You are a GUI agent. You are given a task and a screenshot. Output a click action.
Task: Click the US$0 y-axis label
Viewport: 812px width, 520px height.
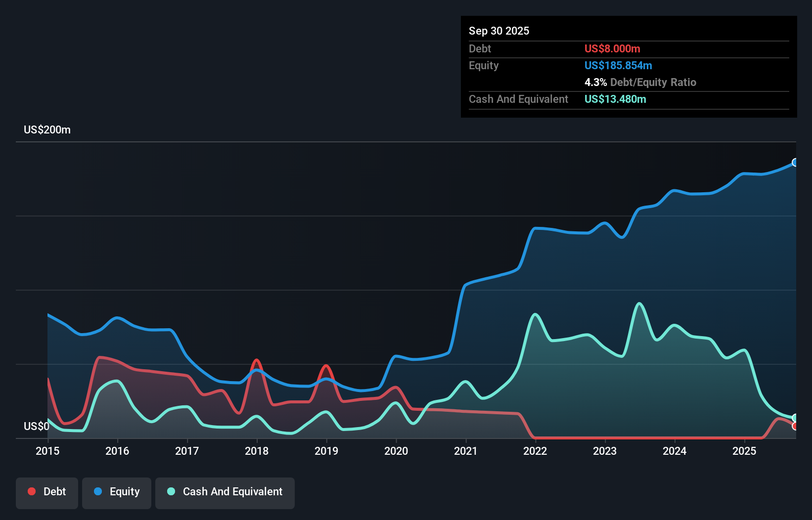point(37,426)
